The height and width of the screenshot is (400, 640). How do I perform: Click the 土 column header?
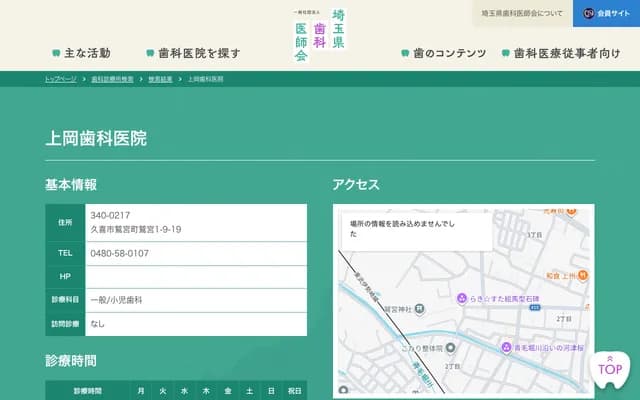tap(249, 391)
